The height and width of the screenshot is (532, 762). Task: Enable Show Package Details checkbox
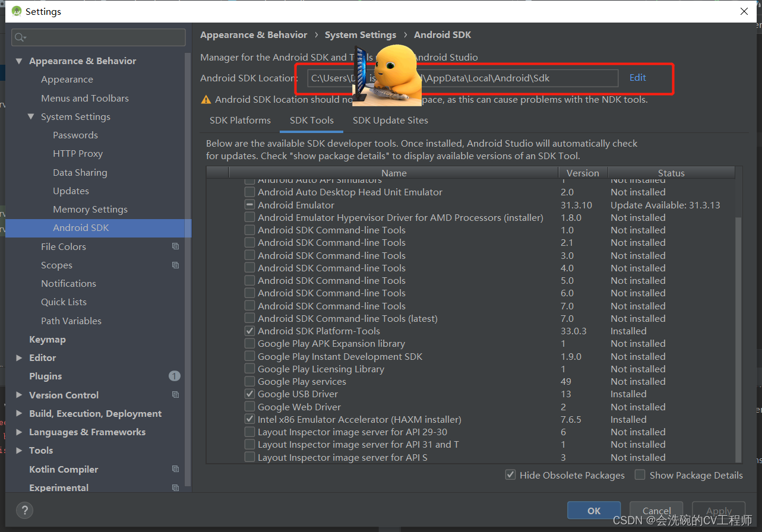pos(640,474)
